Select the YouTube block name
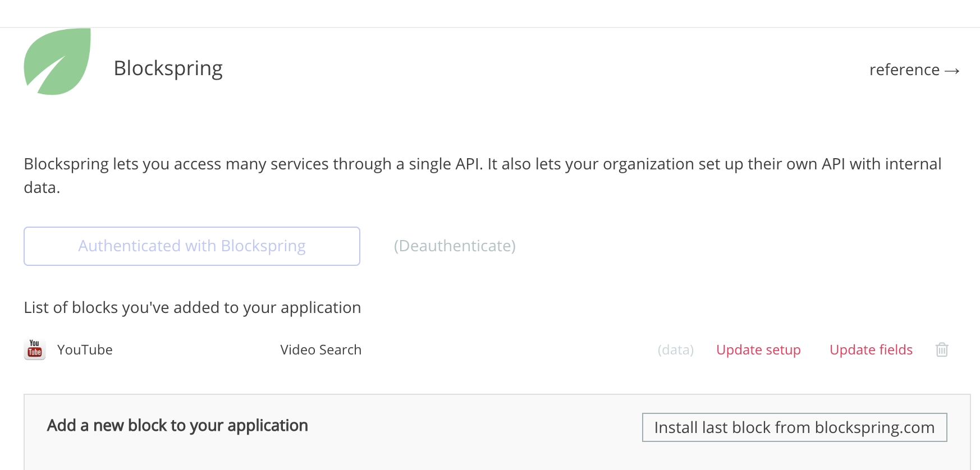The image size is (980, 470). [x=85, y=350]
